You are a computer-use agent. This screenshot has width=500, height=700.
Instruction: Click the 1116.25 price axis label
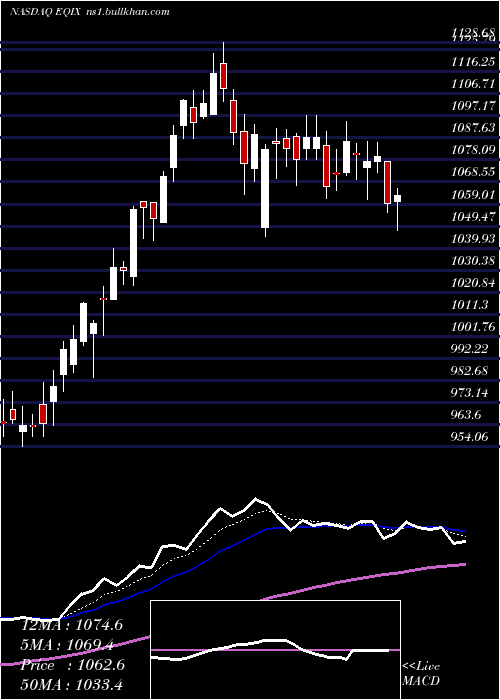click(473, 62)
